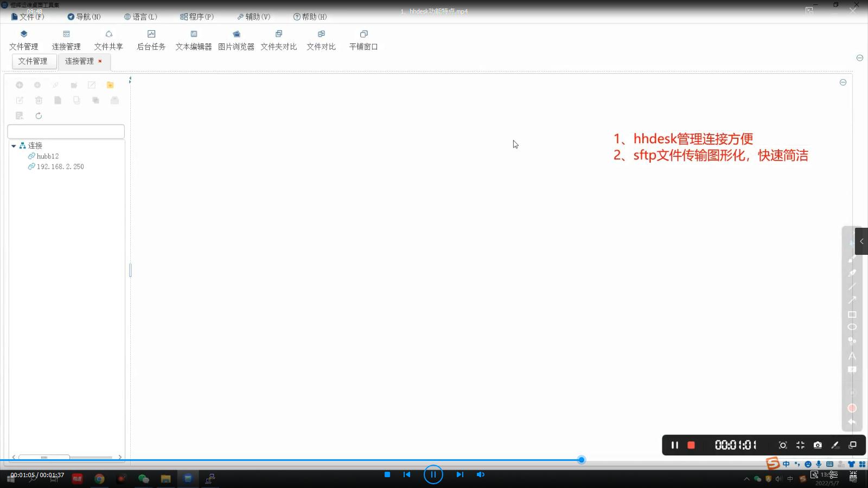Pause the video player playback
The width and height of the screenshot is (868, 488).
pyautogui.click(x=433, y=474)
